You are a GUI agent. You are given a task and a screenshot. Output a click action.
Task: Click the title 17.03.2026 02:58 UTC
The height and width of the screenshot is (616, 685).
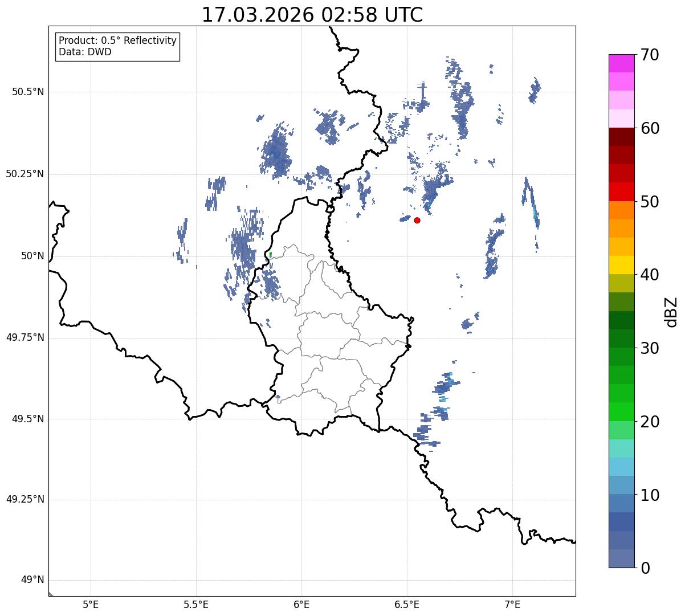pyautogui.click(x=312, y=15)
